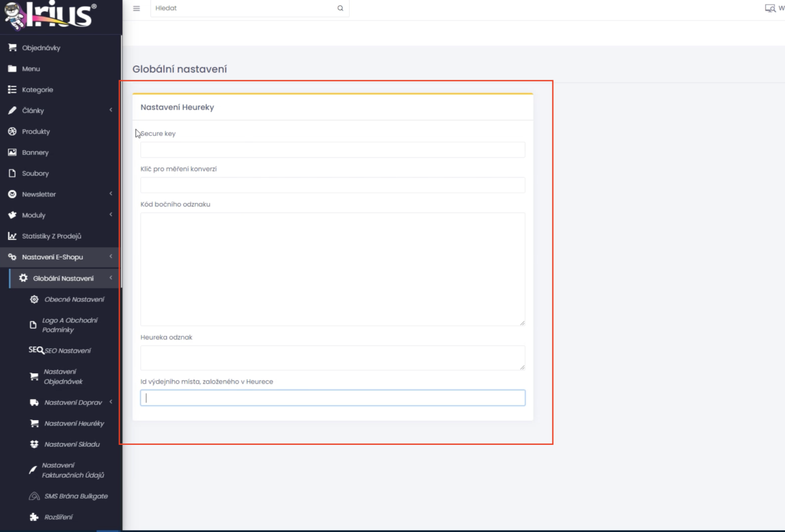The width and height of the screenshot is (785, 532).
Task: Expand the Moduly submenu chevron
Action: 111,214
